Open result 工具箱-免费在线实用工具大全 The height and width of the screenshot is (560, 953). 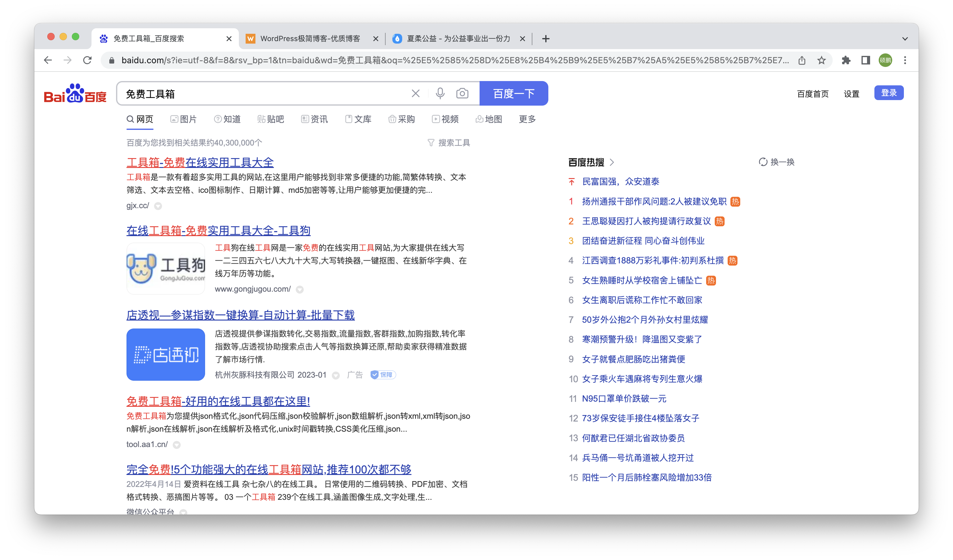(200, 163)
